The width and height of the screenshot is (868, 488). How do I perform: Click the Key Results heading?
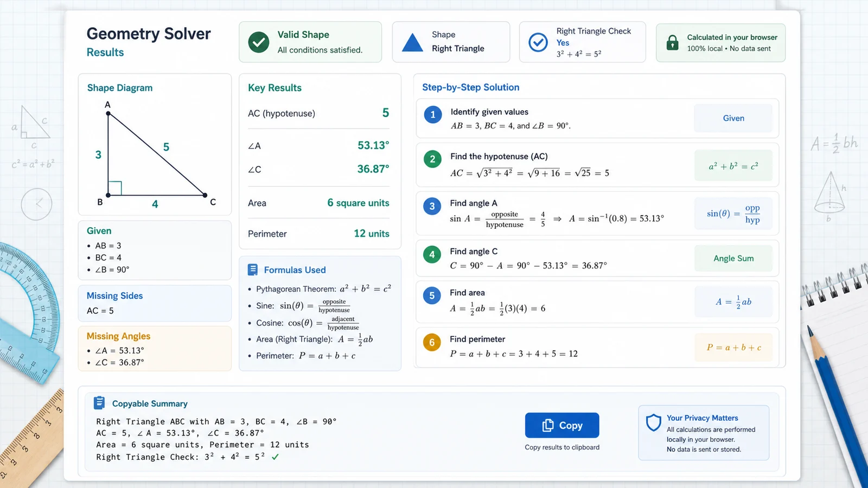(275, 88)
